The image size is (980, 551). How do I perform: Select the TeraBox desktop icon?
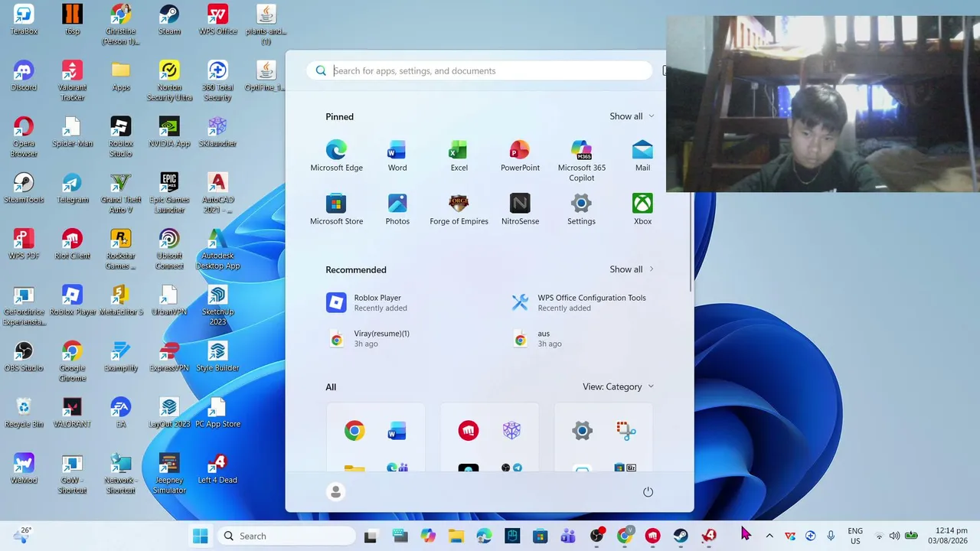[24, 20]
